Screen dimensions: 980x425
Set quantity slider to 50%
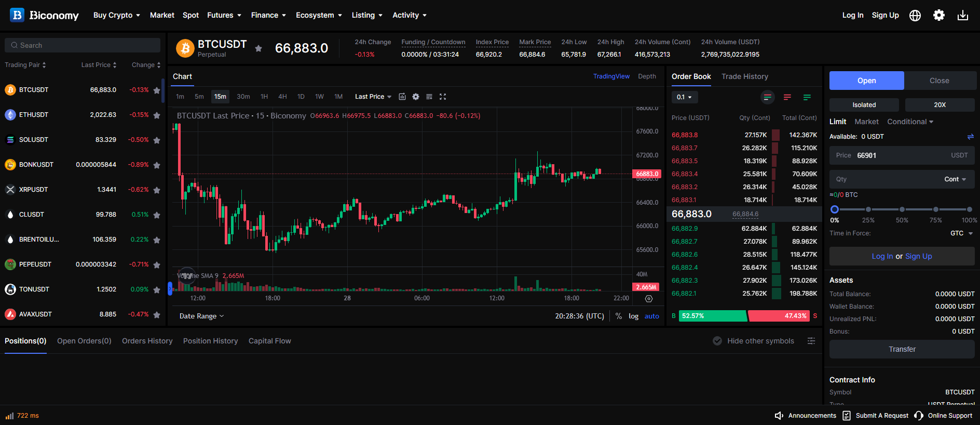902,209
